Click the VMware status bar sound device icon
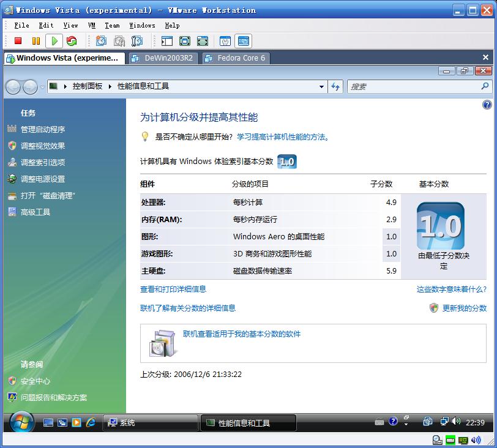This screenshot has height=448, width=497. 476,440
